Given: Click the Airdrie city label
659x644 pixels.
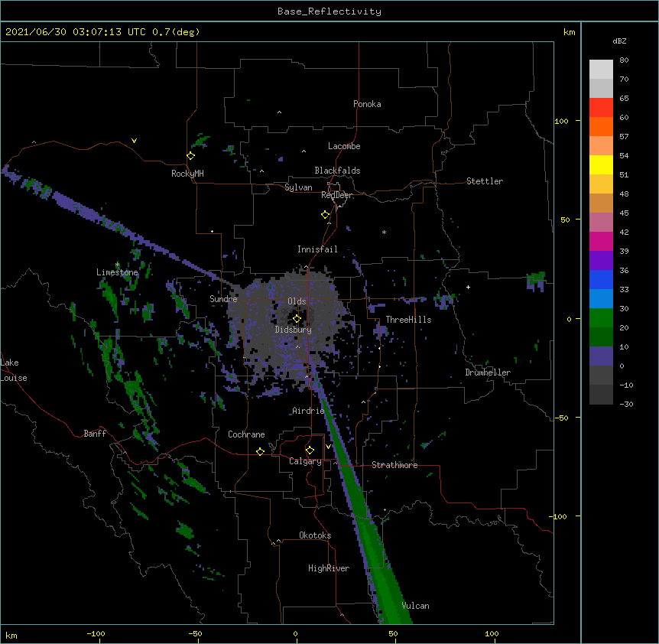Looking at the screenshot, I should click(x=308, y=411).
